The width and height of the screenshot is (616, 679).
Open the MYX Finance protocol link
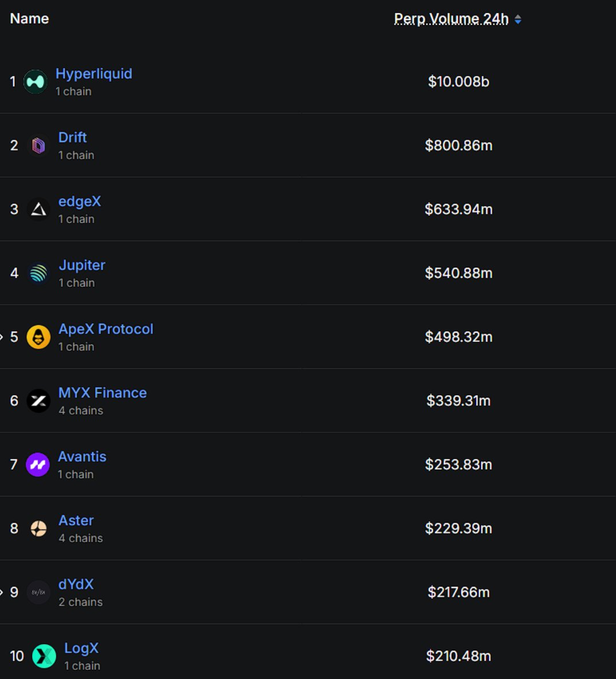click(x=102, y=393)
